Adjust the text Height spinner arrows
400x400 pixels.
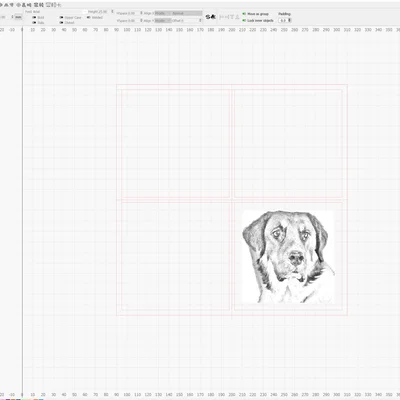(x=112, y=12)
